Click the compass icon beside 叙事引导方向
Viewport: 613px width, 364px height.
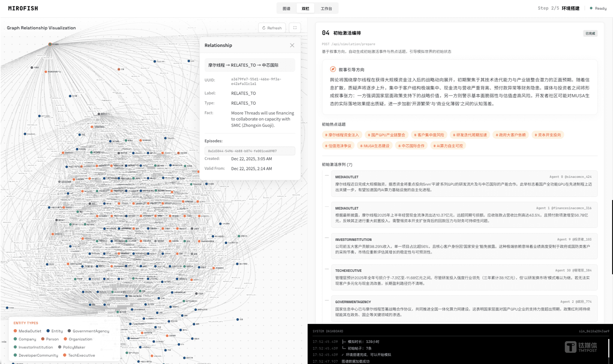click(333, 69)
